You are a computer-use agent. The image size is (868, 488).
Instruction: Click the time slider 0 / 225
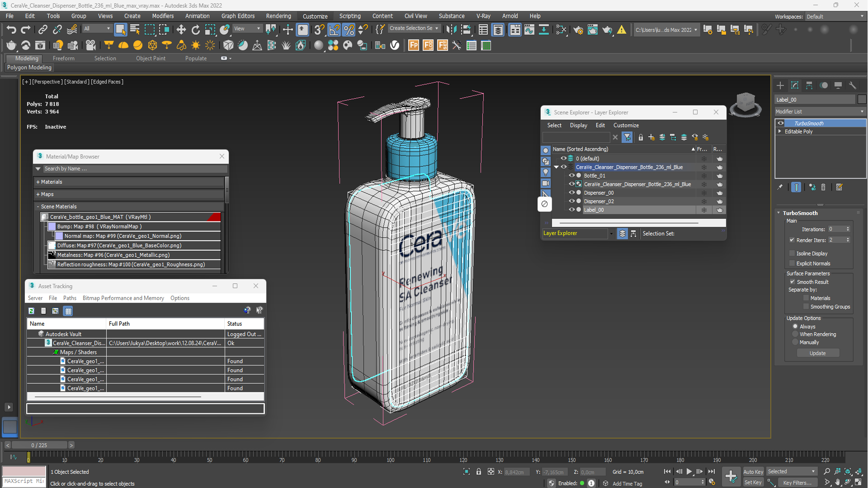point(39,446)
